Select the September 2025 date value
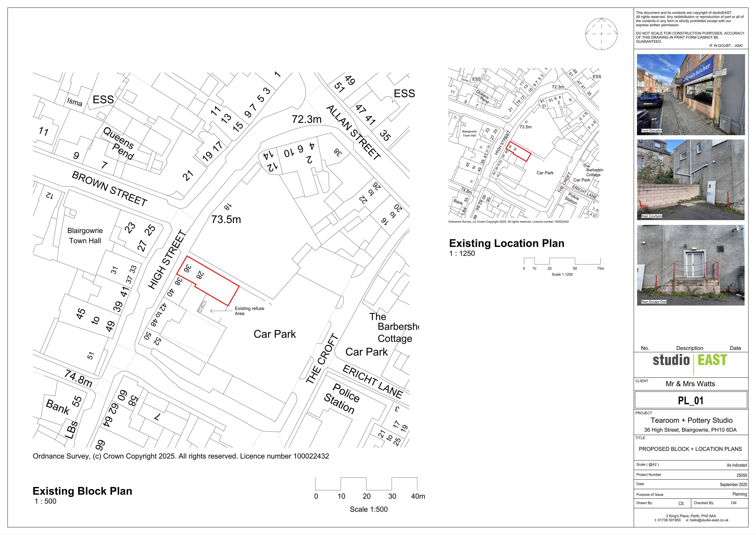The height and width of the screenshot is (535, 756). coord(733,485)
